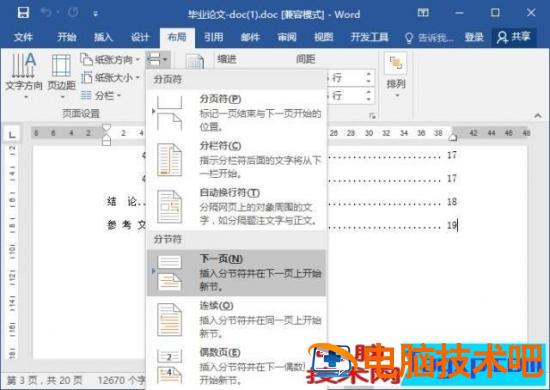Select 偶数页(E) even page section break
The height and width of the screenshot is (390, 550).
[237, 366]
